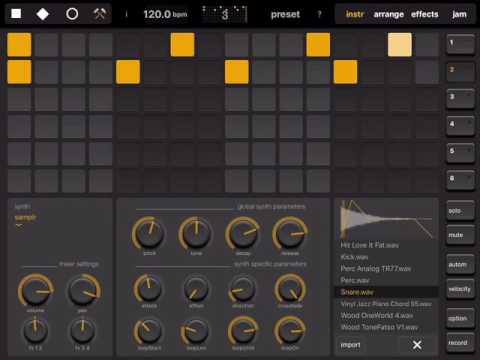Toggle the autom button
The height and width of the screenshot is (360, 480).
coord(460,264)
